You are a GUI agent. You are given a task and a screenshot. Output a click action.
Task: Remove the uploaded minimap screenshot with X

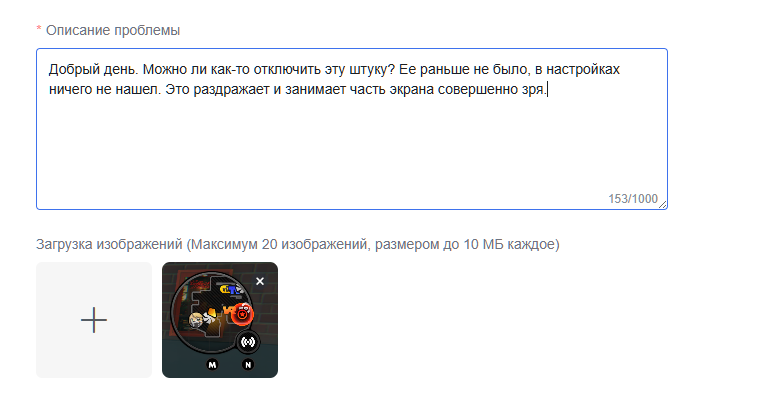(x=260, y=281)
